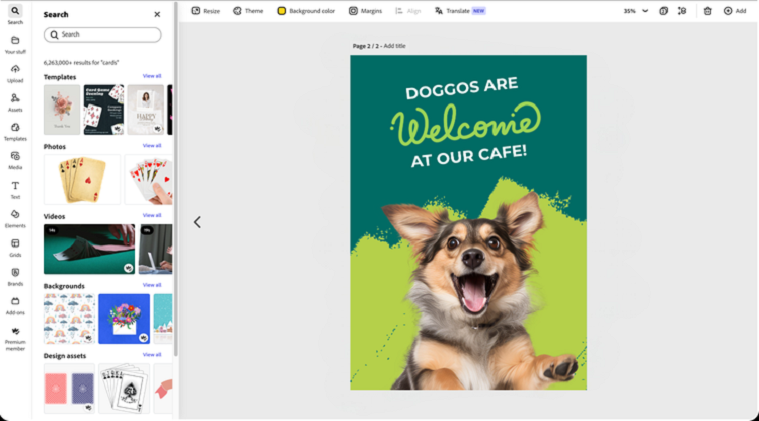759x421 pixels.
Task: Select the playing cards photo thumbnail
Action: [82, 179]
